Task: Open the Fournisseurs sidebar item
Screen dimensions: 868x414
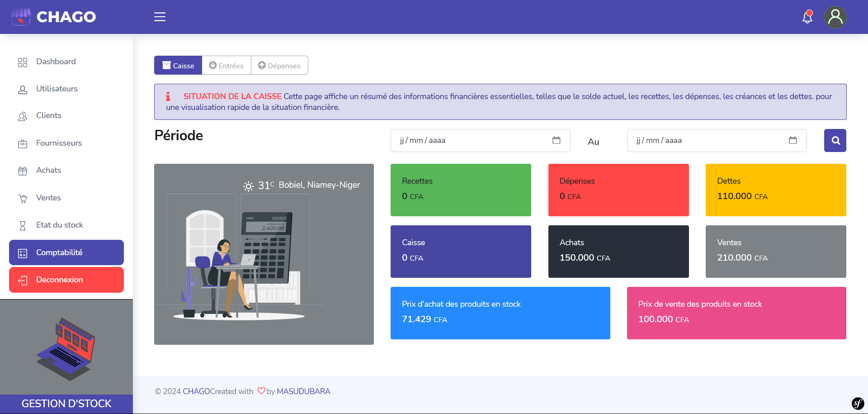Action: point(59,143)
